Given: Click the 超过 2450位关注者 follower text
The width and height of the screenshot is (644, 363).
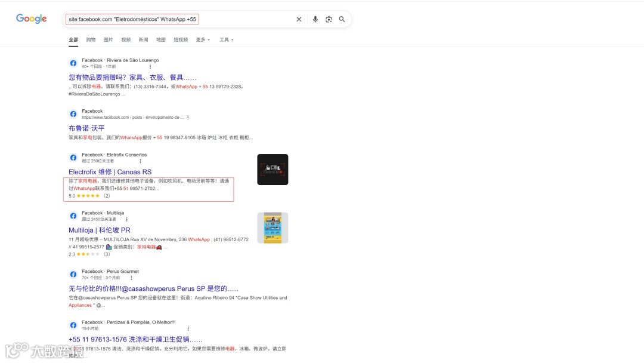Looking at the screenshot, I should pyautogui.click(x=99, y=220).
